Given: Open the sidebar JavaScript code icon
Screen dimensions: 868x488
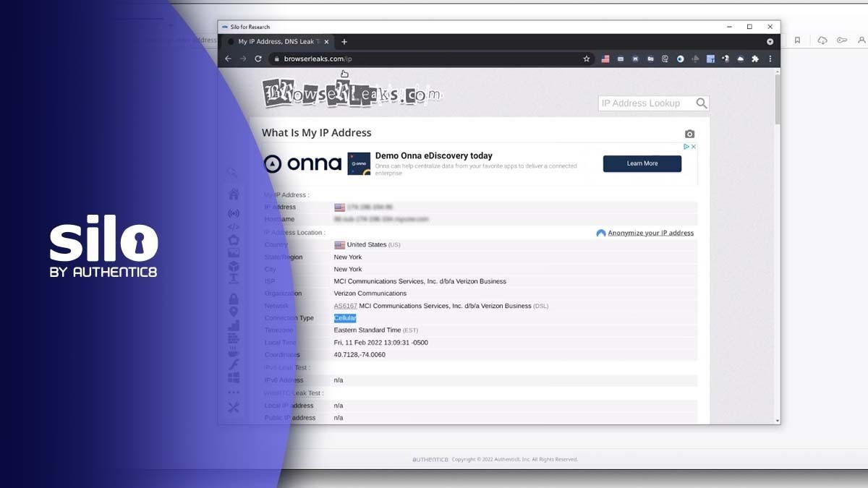Looking at the screenshot, I should 234,226.
